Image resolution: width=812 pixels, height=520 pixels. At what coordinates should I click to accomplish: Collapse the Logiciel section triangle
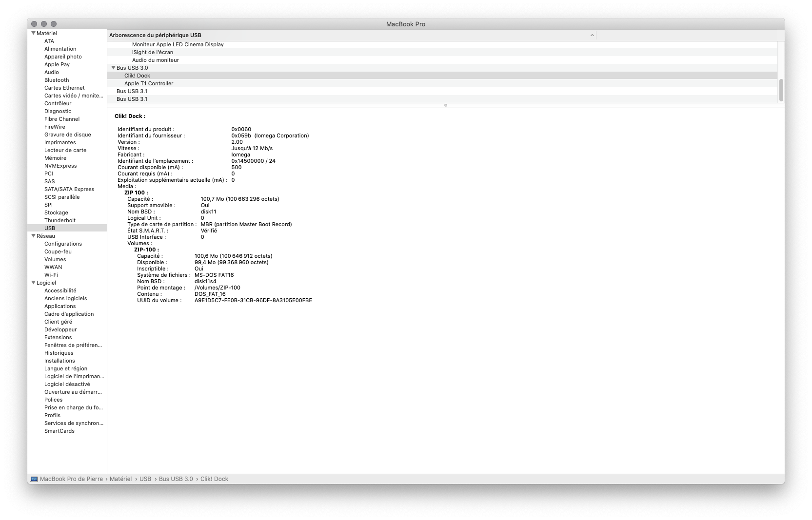(34, 283)
